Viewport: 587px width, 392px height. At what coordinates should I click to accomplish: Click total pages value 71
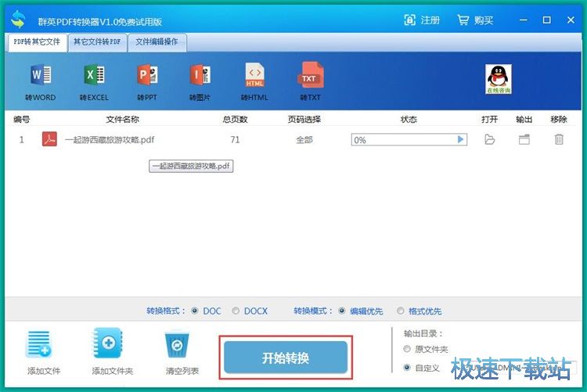[235, 139]
